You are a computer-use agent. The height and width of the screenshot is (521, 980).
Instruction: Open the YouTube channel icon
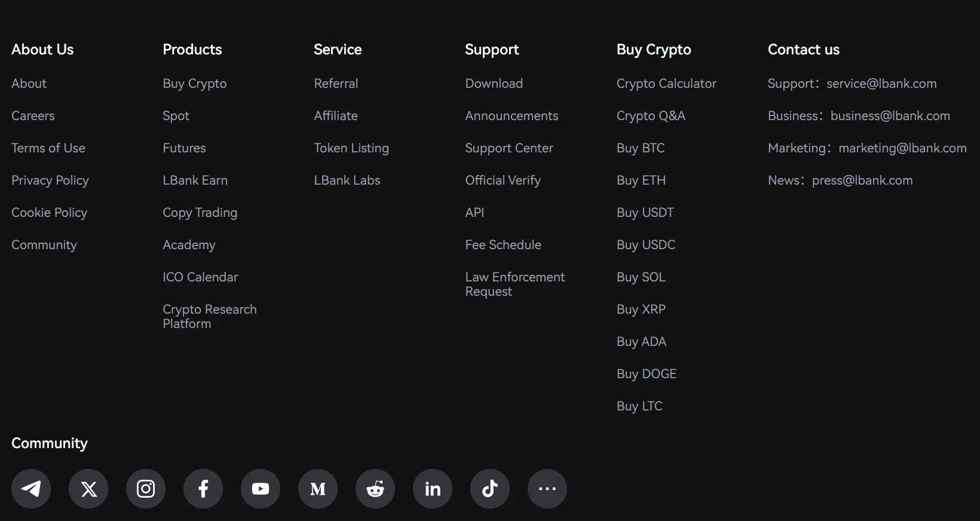[x=261, y=489]
